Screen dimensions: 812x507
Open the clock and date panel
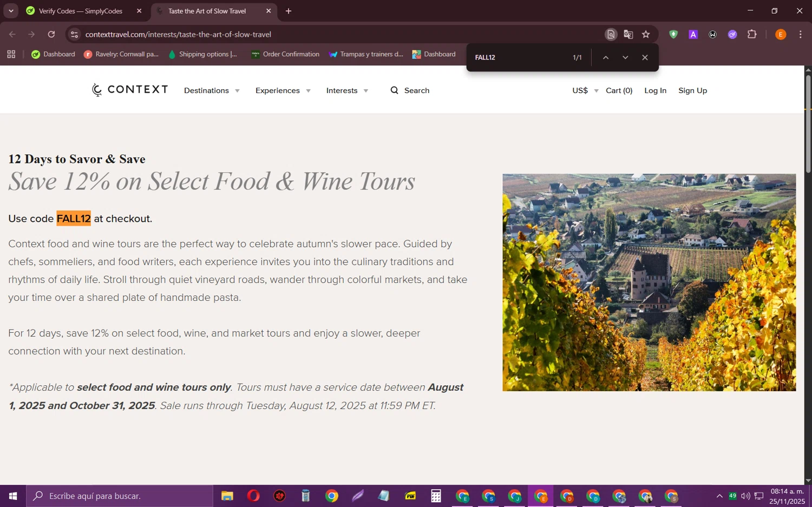tap(787, 496)
